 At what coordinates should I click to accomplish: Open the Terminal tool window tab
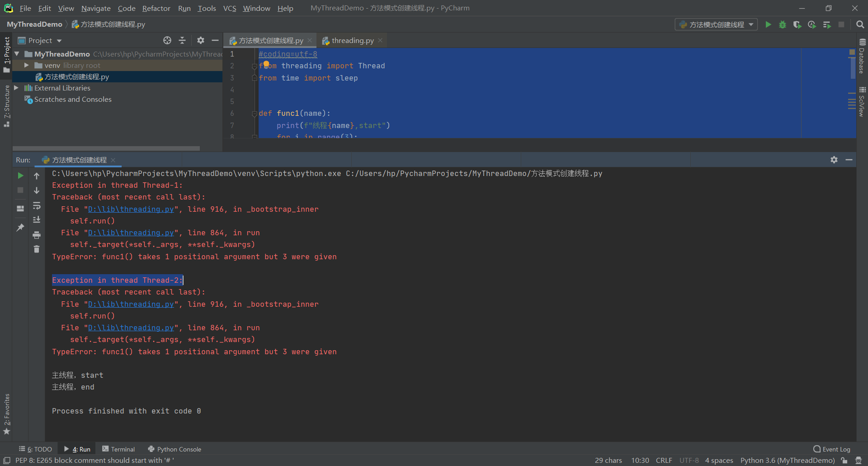(x=118, y=449)
